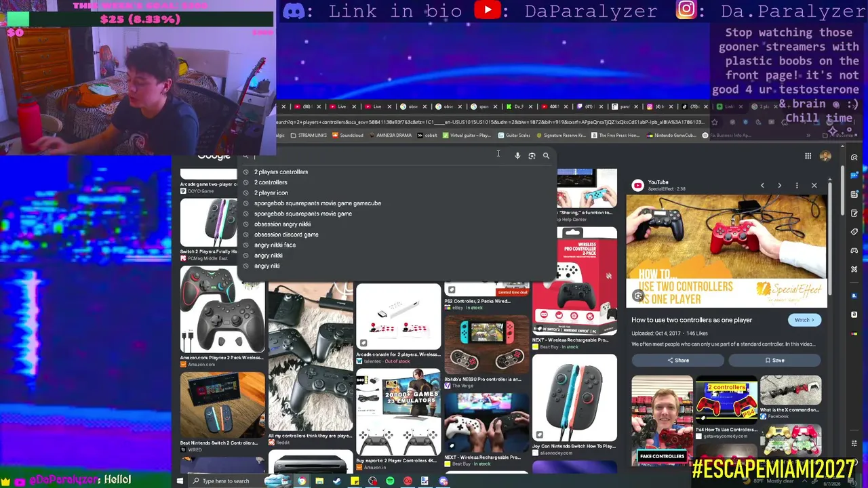Click the Share button
Viewport: 868px width, 488px height.
point(678,361)
